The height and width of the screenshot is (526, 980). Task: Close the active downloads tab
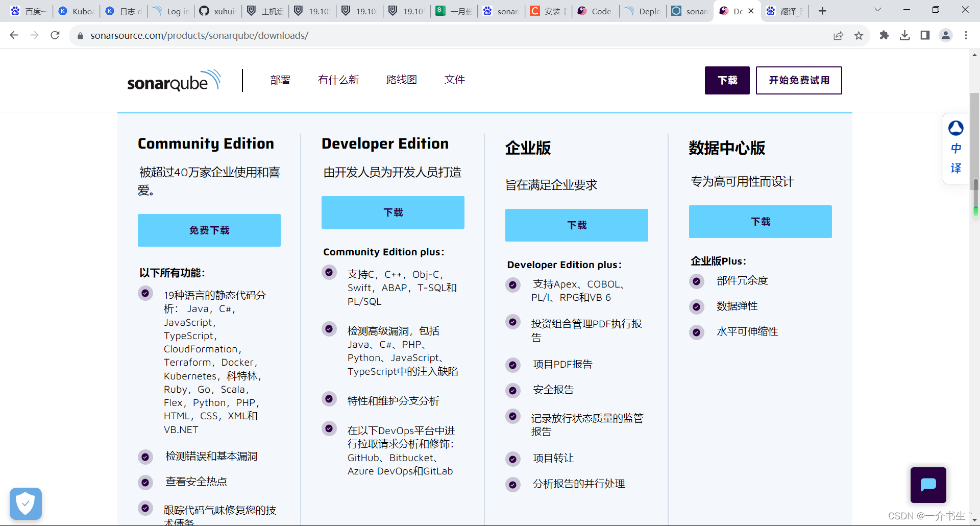point(751,11)
